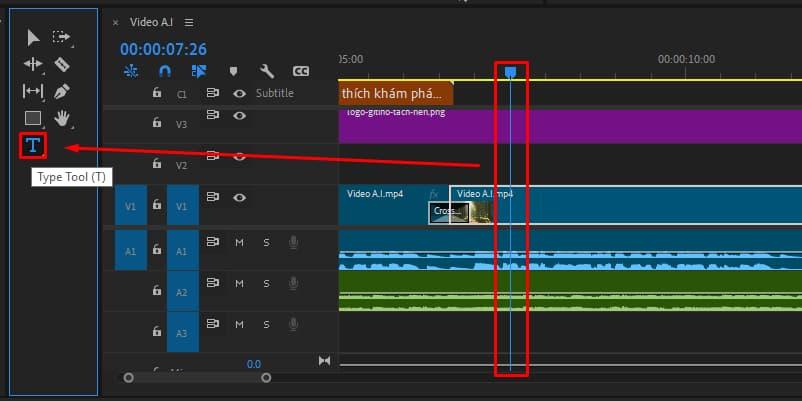
Task: Toggle A1 source patching button
Action: [x=131, y=250]
